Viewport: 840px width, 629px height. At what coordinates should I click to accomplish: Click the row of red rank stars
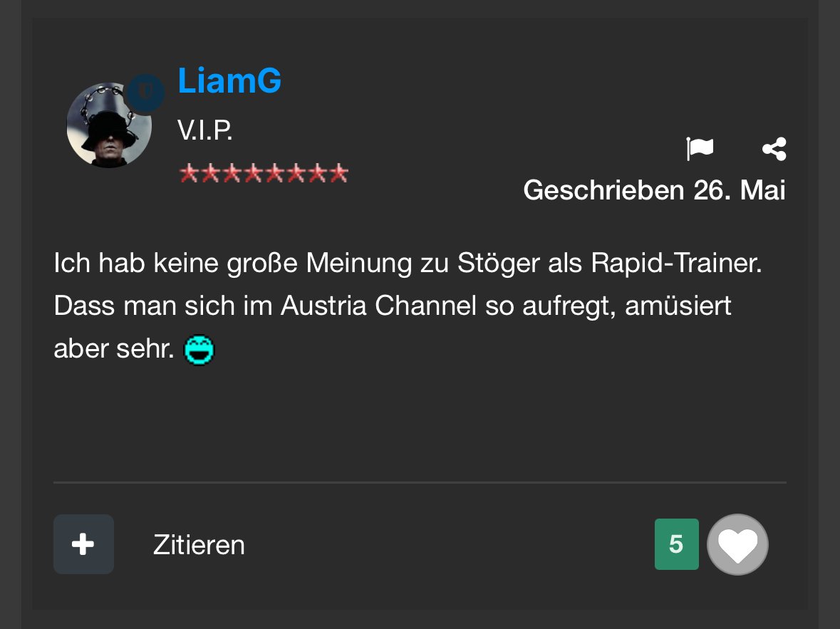264,174
